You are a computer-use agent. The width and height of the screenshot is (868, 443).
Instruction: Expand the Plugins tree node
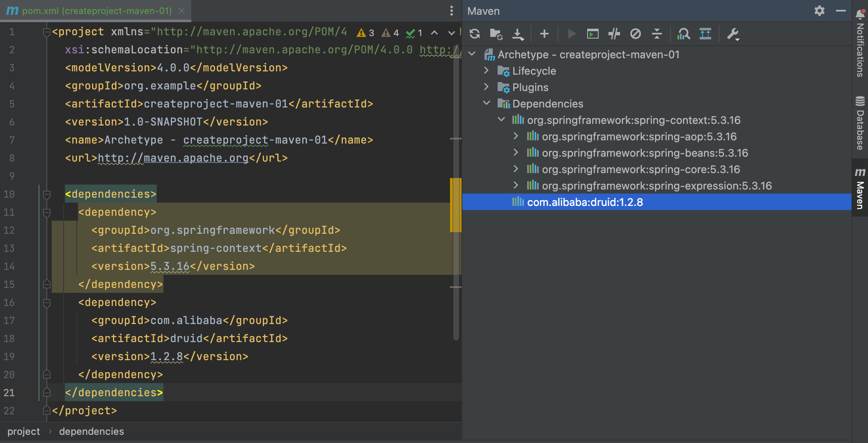487,87
